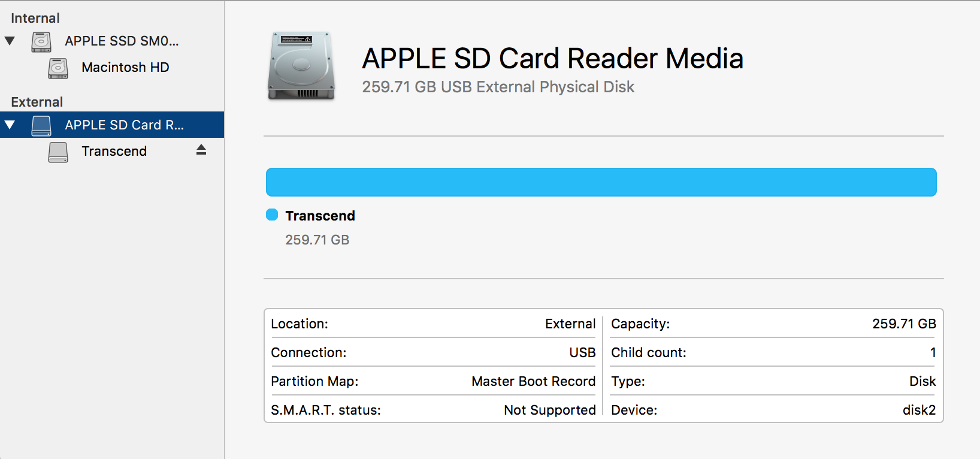Click the APPLE SD Card Reader sidebar icon
The image size is (980, 459).
[x=41, y=125]
